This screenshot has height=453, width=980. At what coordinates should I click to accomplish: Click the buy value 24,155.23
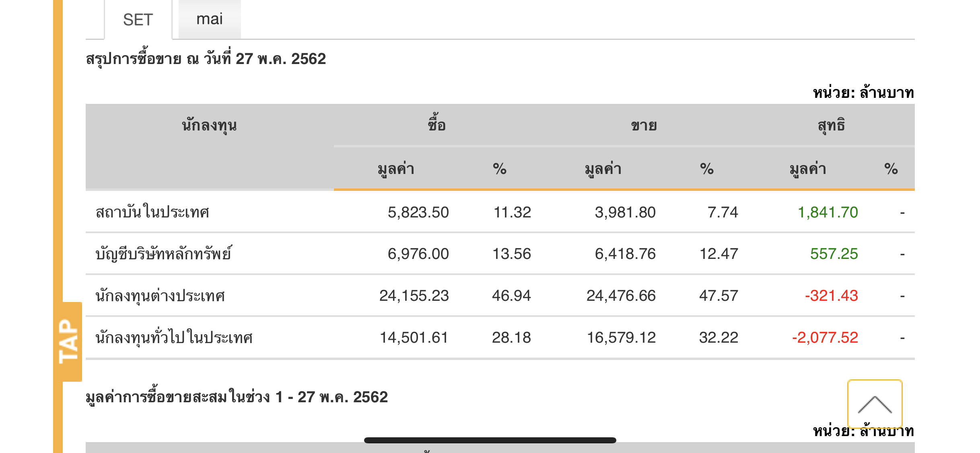414,296
